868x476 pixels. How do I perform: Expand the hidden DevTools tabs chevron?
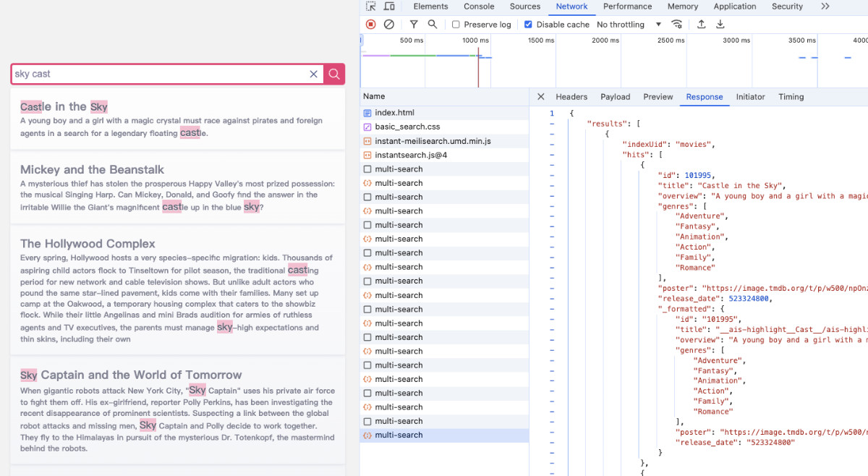[825, 7]
